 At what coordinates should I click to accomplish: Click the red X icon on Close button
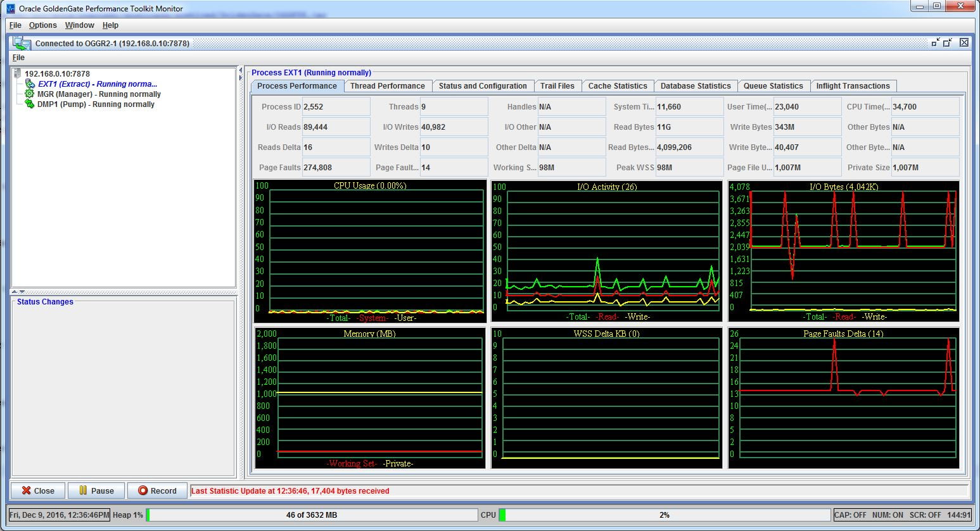(26, 490)
